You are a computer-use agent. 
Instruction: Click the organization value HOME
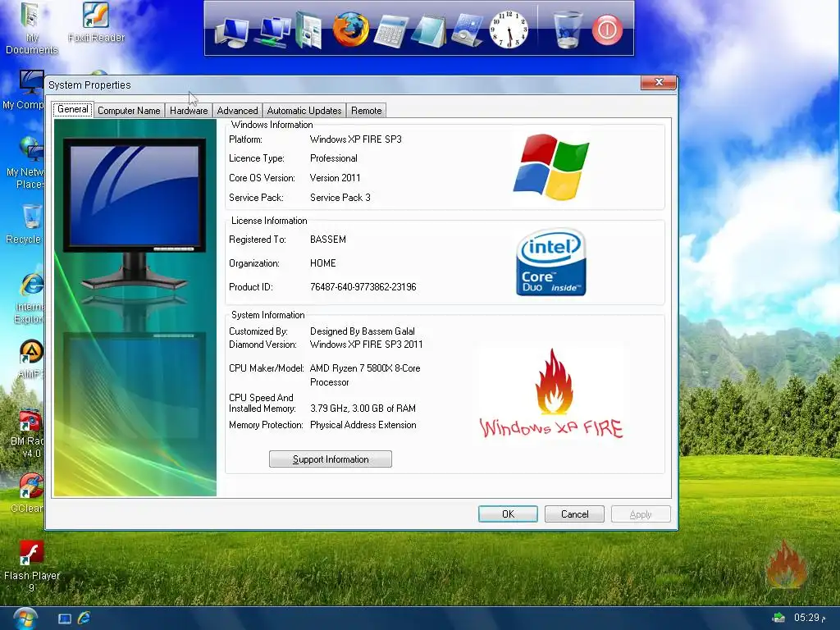pos(323,263)
